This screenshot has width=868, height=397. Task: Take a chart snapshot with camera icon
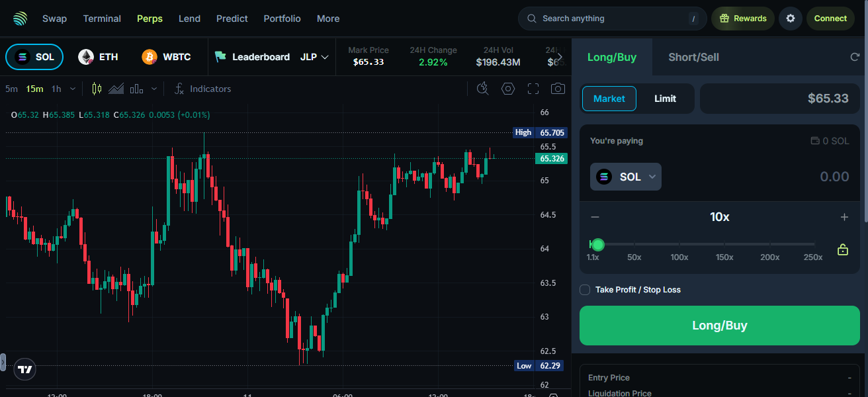(x=558, y=89)
